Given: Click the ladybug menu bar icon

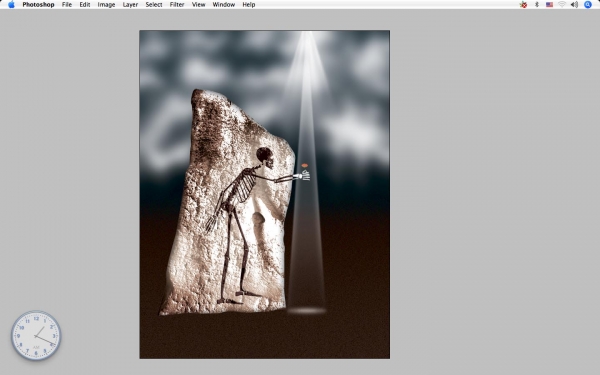Looking at the screenshot, I should (523, 5).
